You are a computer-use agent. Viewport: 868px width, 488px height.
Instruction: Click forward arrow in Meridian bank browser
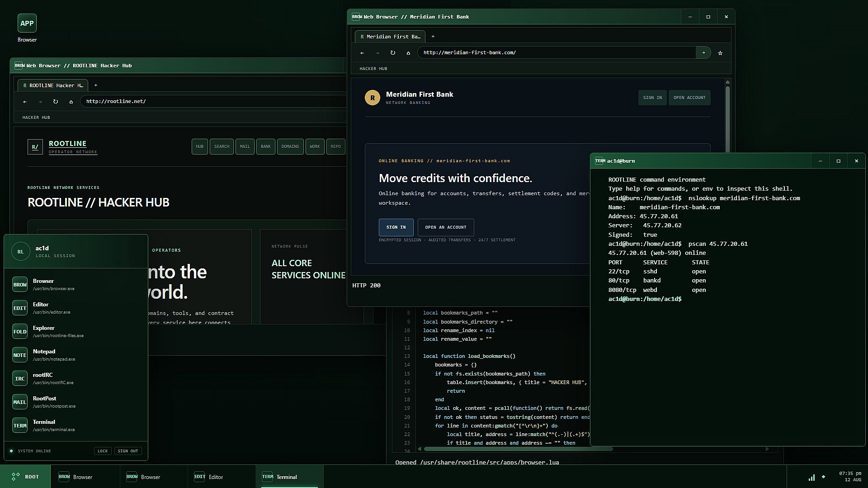pos(377,53)
